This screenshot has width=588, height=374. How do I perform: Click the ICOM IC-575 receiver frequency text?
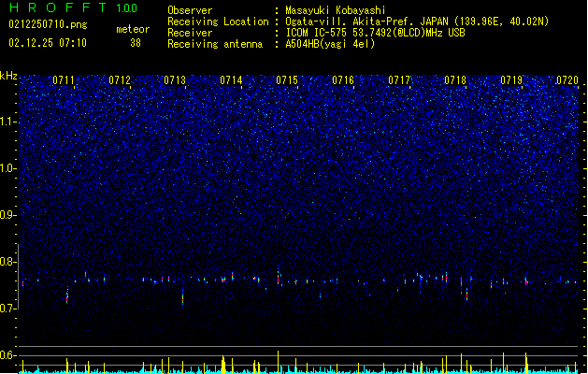(x=376, y=33)
